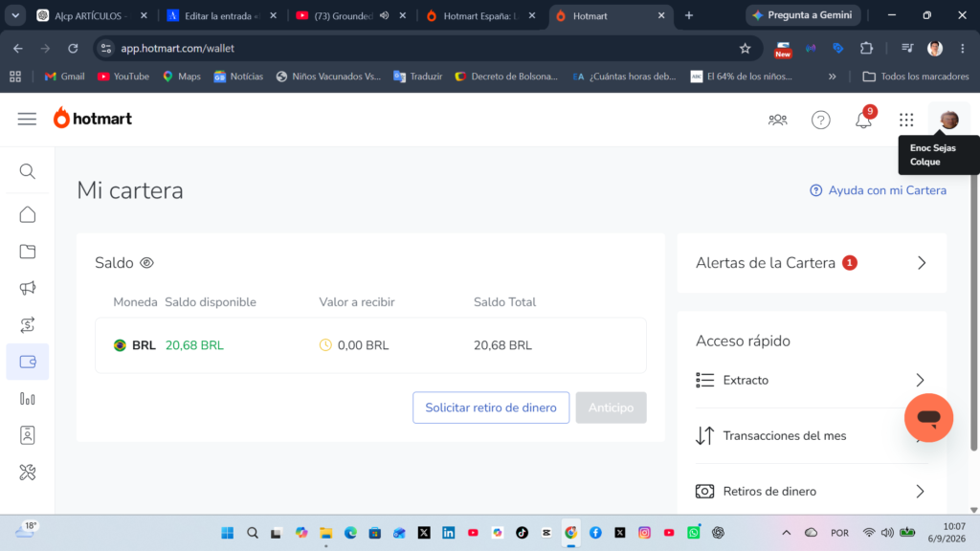Screen dimensions: 980x551
Task: Open the LinkedIn taskbar icon
Action: pos(449,532)
